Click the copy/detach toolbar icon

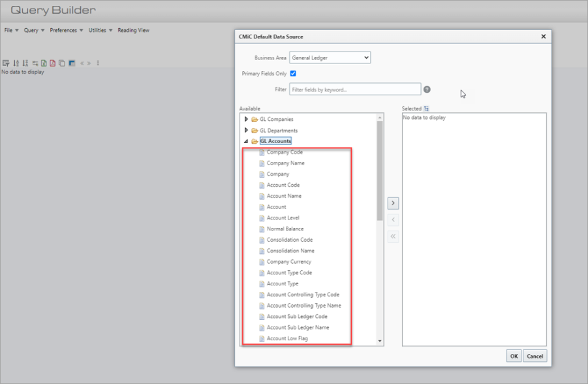pos(62,63)
